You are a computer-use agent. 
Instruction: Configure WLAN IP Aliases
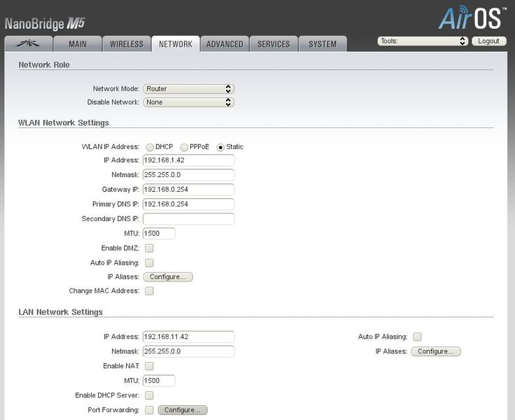(x=168, y=276)
